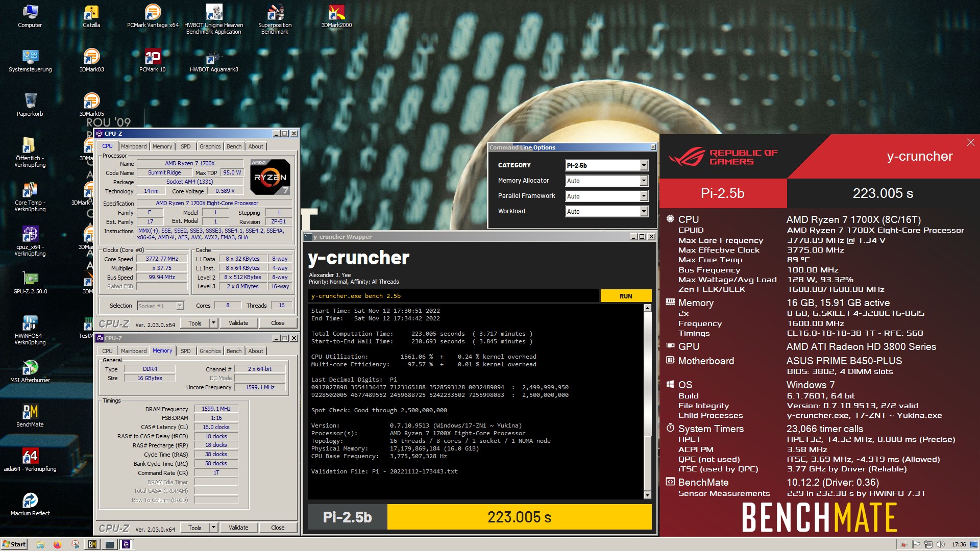Open MSI Afterburner desktop icon
The width and height of the screenshot is (980, 551).
(30, 371)
